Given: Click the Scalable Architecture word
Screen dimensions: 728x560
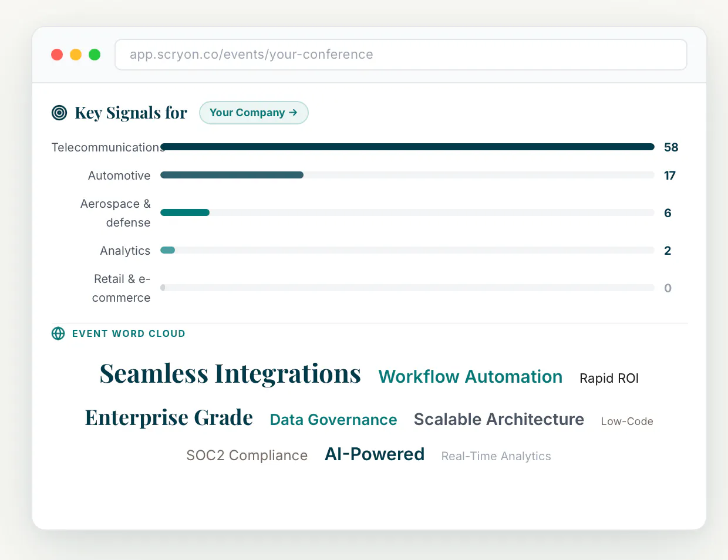Looking at the screenshot, I should pos(498,419).
